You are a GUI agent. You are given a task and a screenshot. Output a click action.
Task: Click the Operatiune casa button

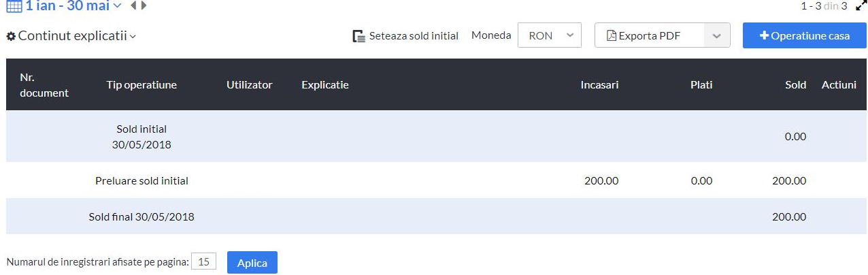click(x=804, y=35)
